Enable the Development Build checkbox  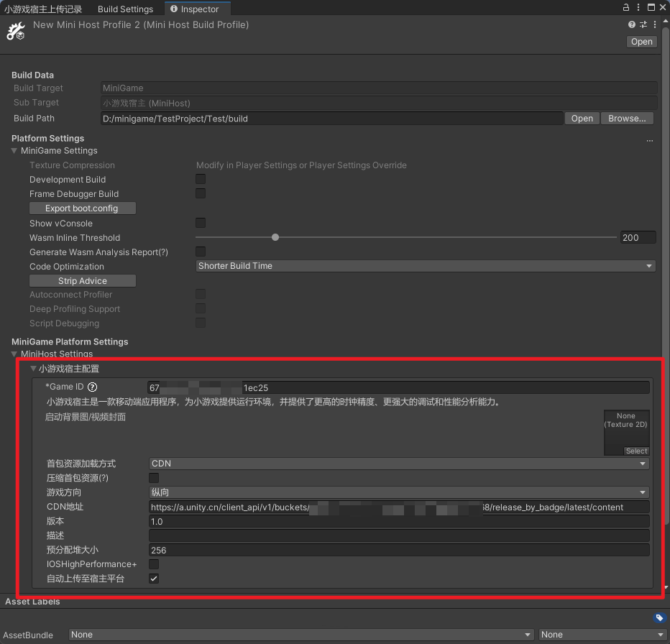201,179
